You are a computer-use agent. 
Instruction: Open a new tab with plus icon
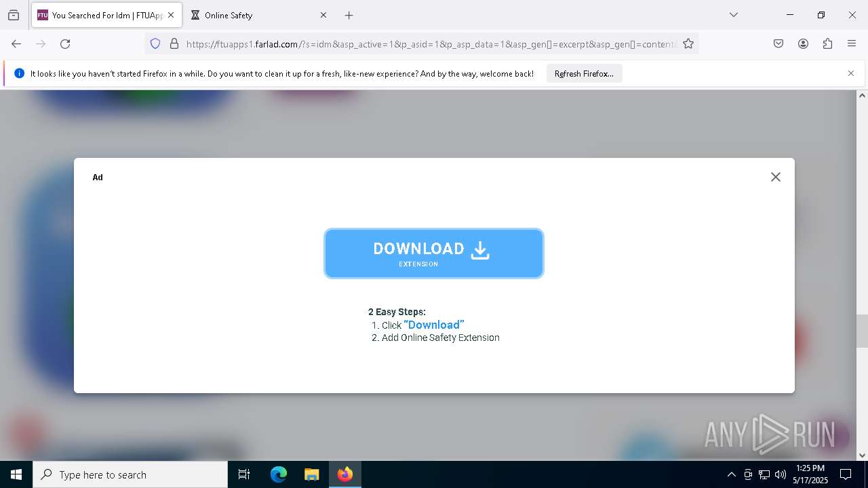pos(349,15)
